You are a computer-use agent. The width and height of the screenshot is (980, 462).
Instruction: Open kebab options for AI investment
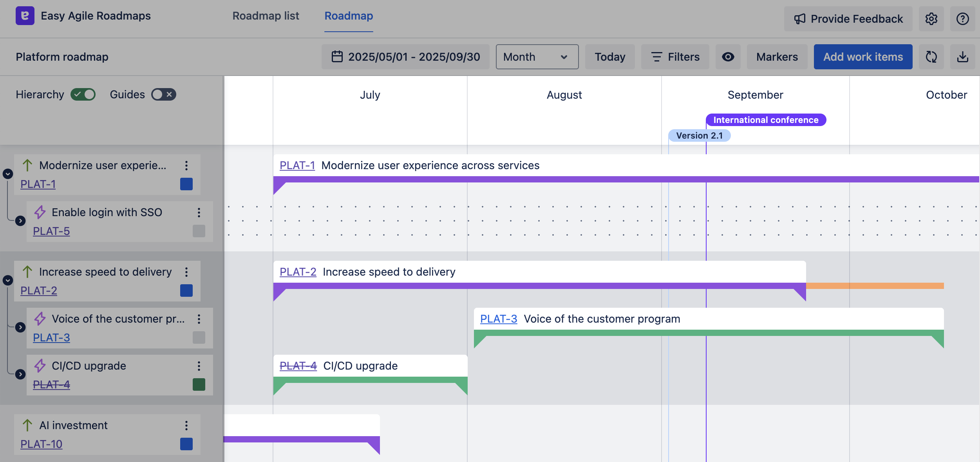(x=186, y=425)
